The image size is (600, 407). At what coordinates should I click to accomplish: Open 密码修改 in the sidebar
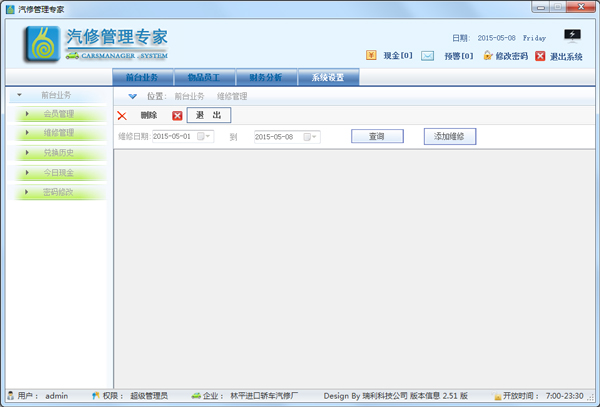[x=59, y=192]
